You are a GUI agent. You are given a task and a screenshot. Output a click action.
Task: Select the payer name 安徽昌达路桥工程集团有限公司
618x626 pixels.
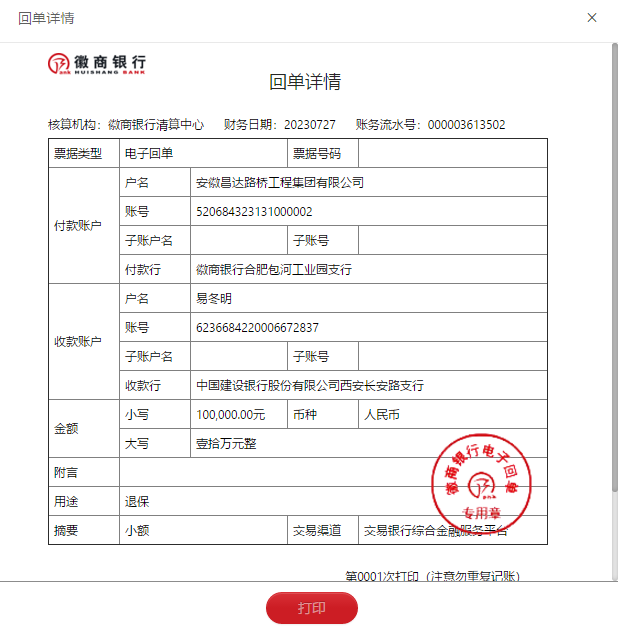click(279, 183)
